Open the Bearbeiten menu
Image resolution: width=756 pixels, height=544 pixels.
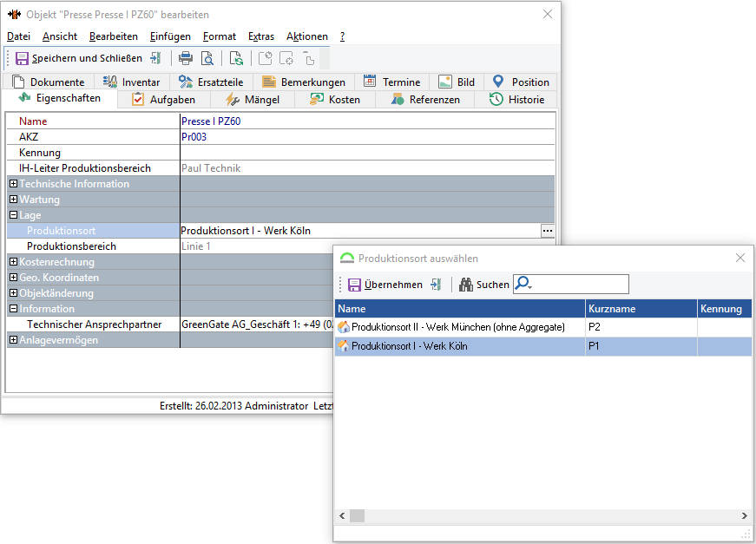click(x=114, y=36)
